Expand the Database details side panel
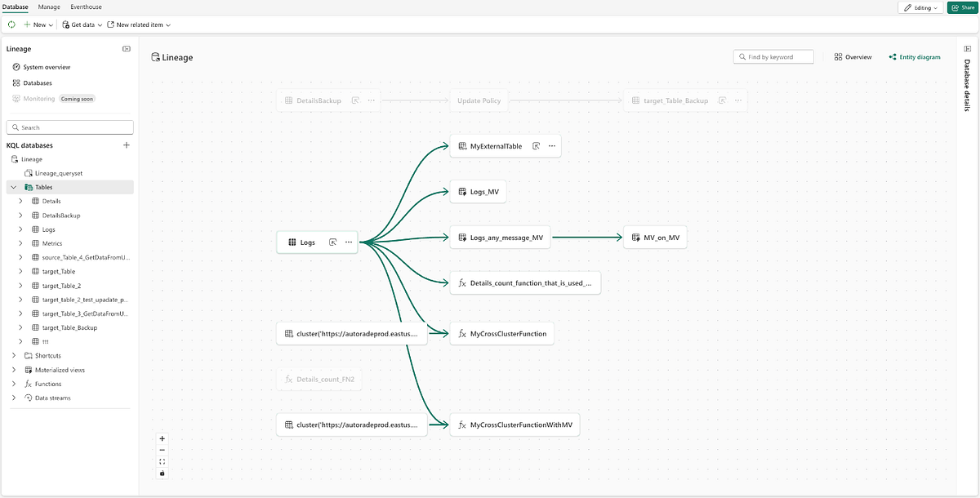The height and width of the screenshot is (498, 980). coord(968,50)
